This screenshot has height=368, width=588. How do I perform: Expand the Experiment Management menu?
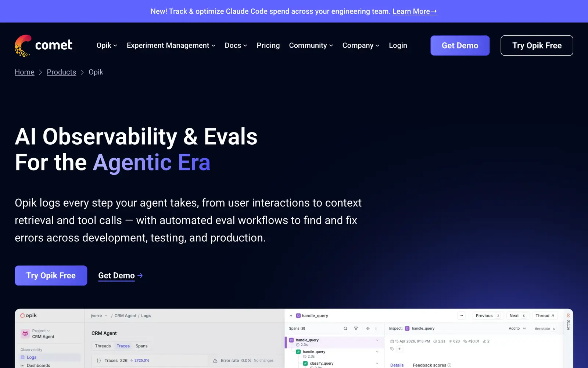coord(171,45)
